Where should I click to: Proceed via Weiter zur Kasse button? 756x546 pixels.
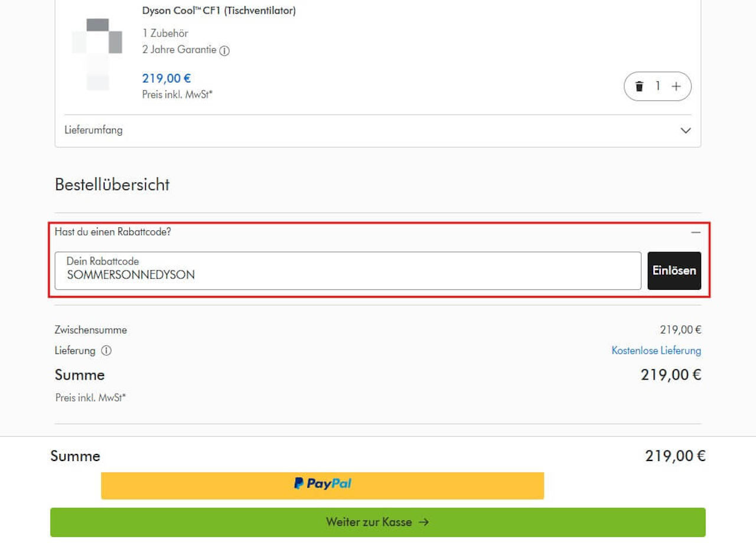coord(378,522)
